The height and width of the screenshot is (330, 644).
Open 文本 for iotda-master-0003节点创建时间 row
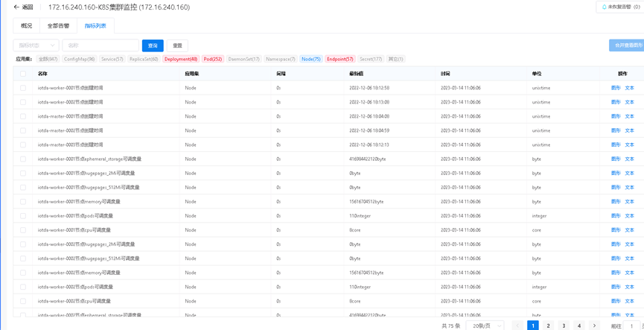point(629,145)
